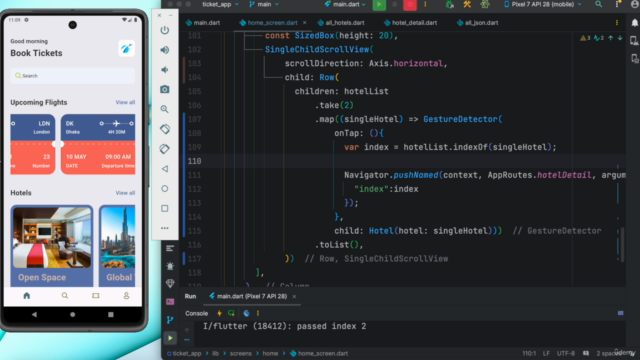Open the Terminal tool window icon
The image size is (640, 360).
(170, 302)
